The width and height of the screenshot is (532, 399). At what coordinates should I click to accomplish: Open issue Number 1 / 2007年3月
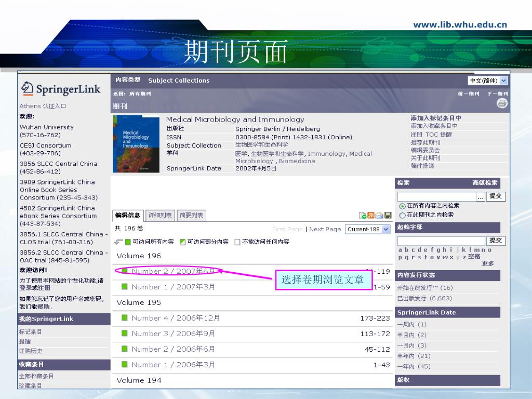coord(174,287)
